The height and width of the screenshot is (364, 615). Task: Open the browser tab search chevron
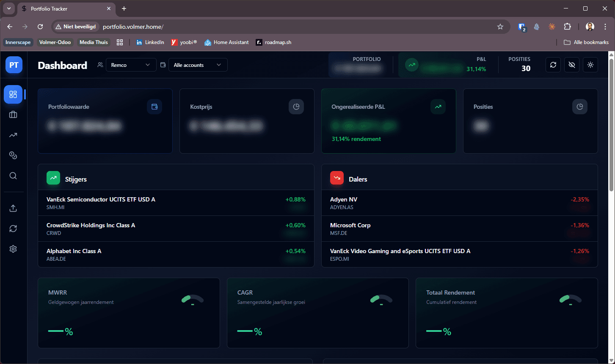(9, 8)
